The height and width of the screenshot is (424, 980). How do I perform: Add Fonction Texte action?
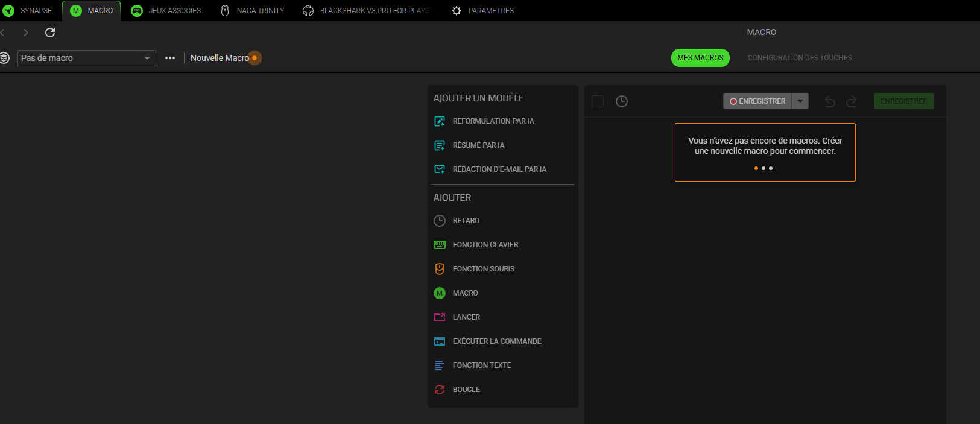pos(472,365)
